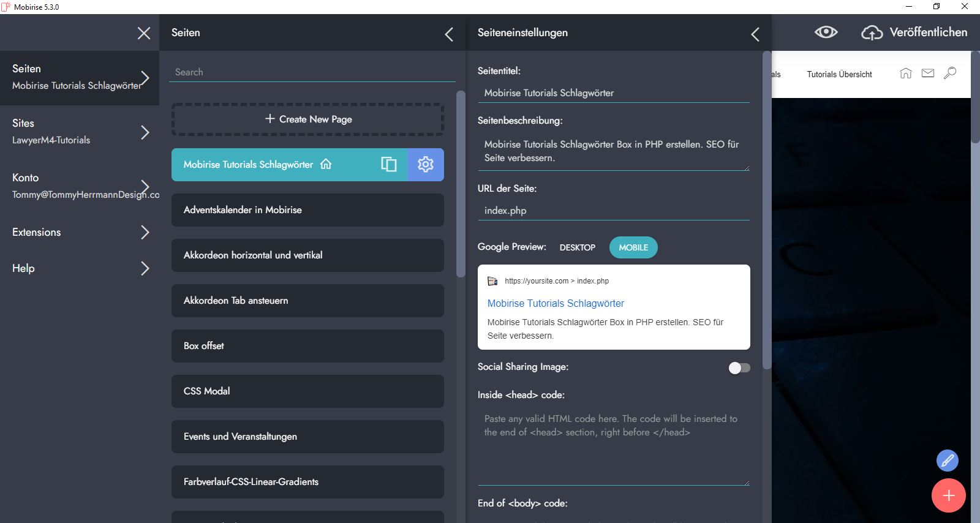Select Mobile Google Preview tab
Screen dimensions: 980x523
pyautogui.click(x=633, y=247)
